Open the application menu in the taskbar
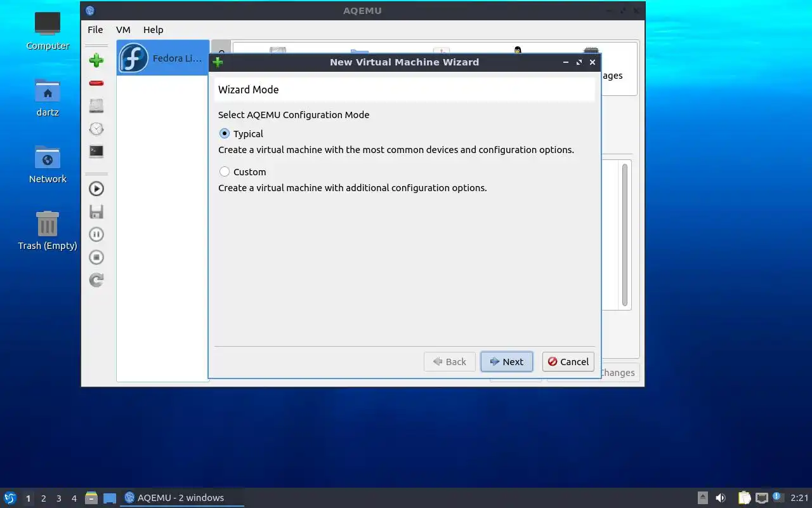The width and height of the screenshot is (812, 508). click(10, 498)
